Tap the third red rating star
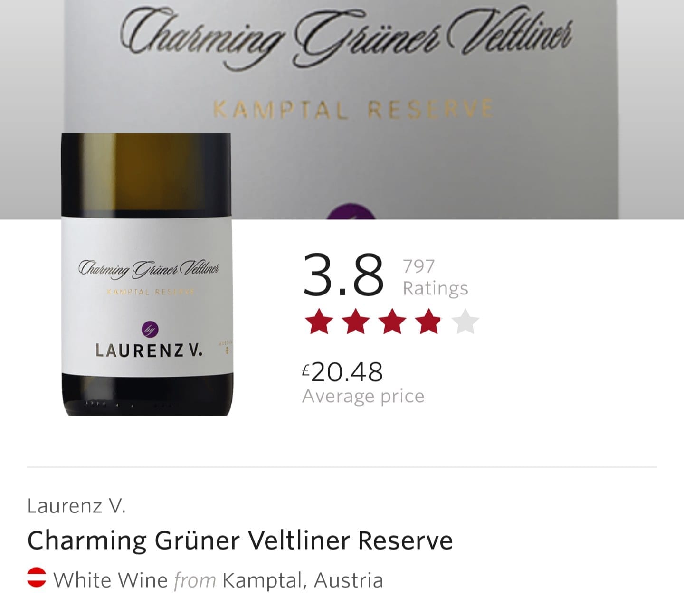 click(392, 322)
